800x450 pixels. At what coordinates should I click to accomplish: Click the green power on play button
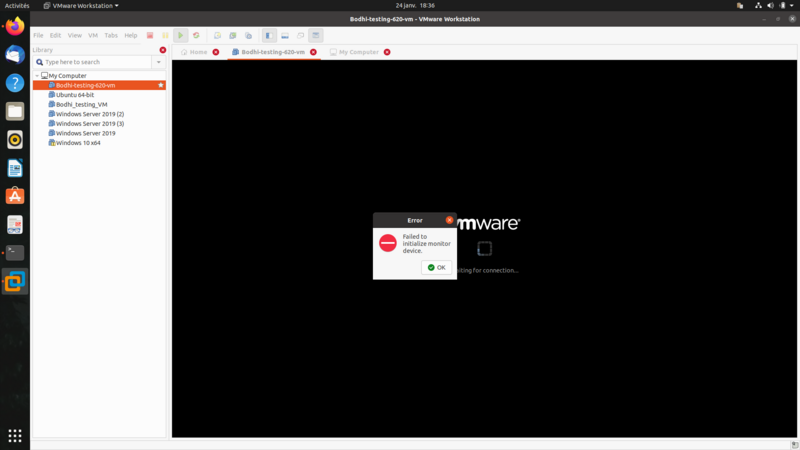[181, 35]
